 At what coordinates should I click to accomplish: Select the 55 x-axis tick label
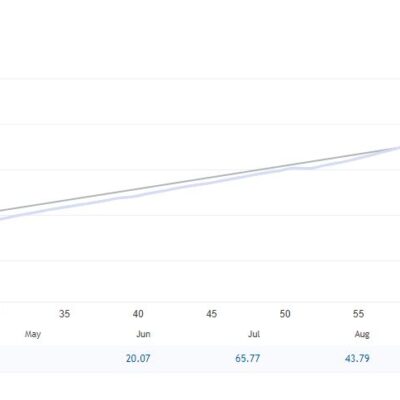(358, 314)
